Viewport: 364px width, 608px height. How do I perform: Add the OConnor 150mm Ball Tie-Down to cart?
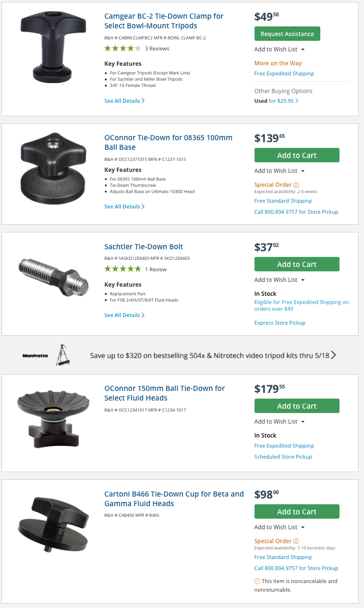[297, 406]
